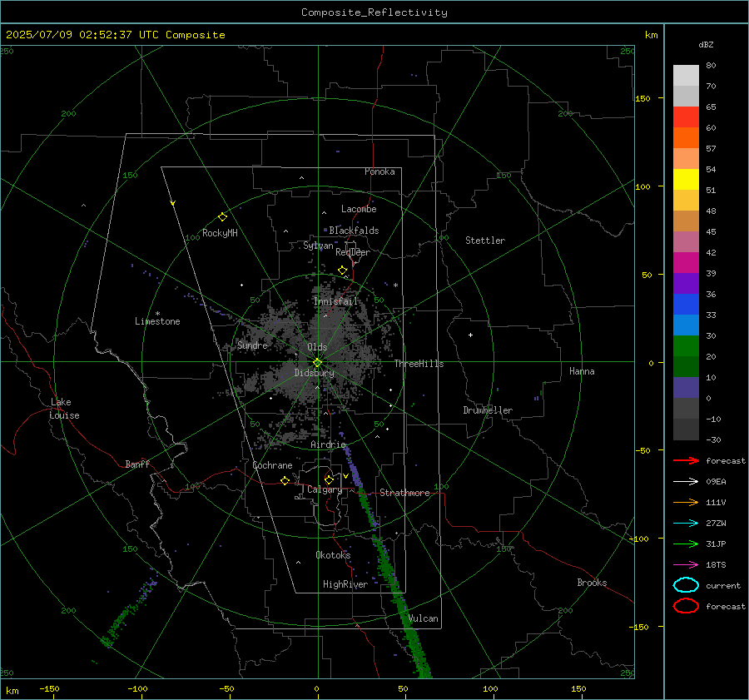Click the Limestone label
Image resolution: width=749 pixels, height=700 pixels.
[x=157, y=321]
